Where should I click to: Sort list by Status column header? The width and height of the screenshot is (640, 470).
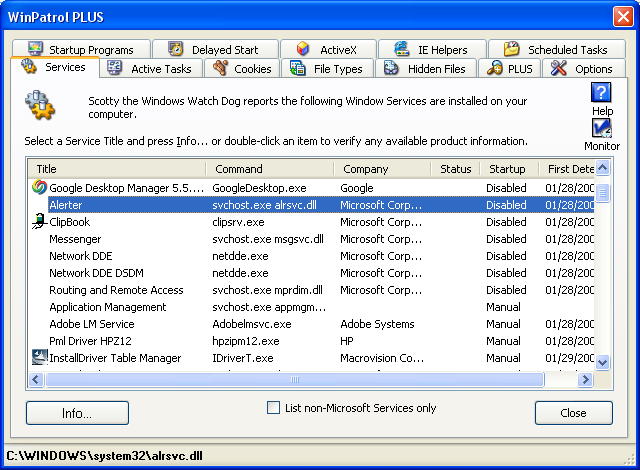455,169
